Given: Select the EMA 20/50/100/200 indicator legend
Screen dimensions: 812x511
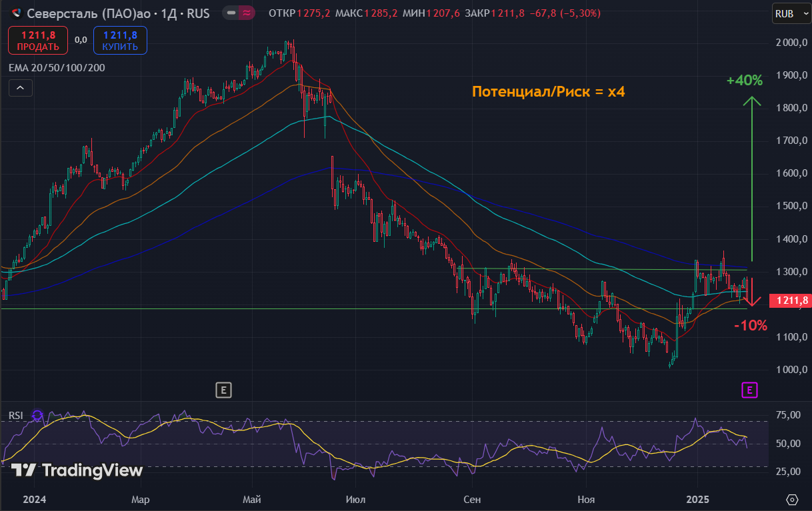Looking at the screenshot, I should tap(57, 67).
